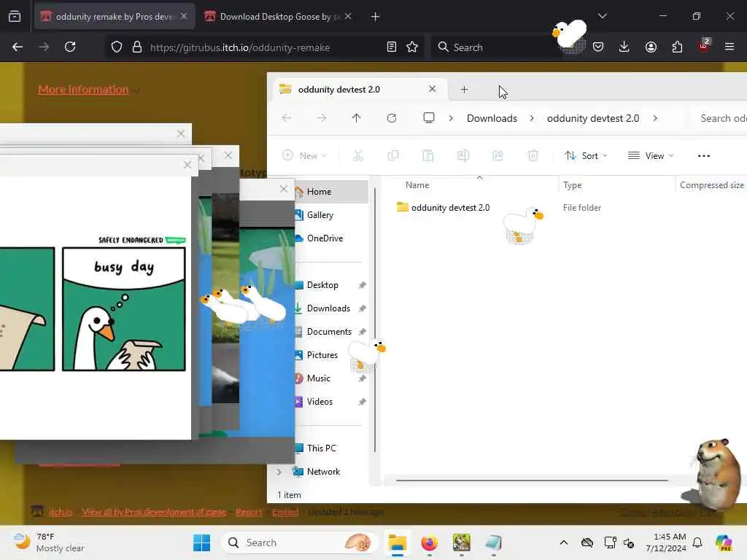The image size is (747, 560).
Task: Open Firefox downloads panel
Action: click(624, 47)
